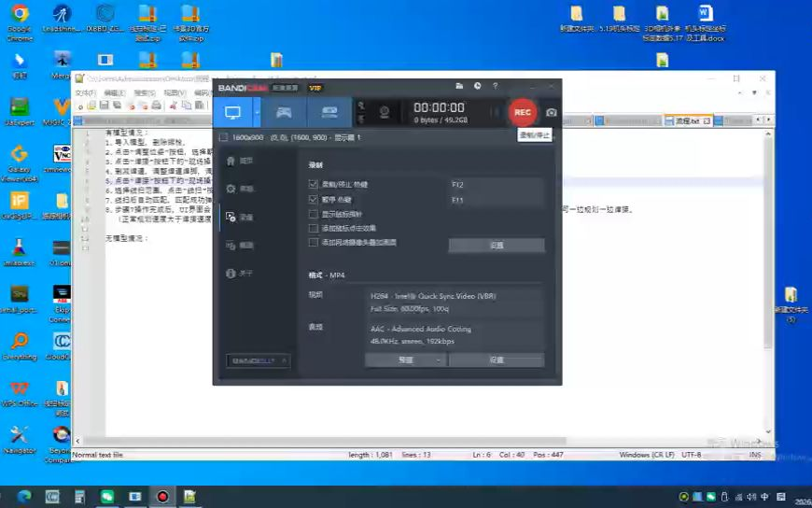This screenshot has height=508, width=812.
Task: Click Notepad++ Copy toolbar icon
Action: [186, 106]
